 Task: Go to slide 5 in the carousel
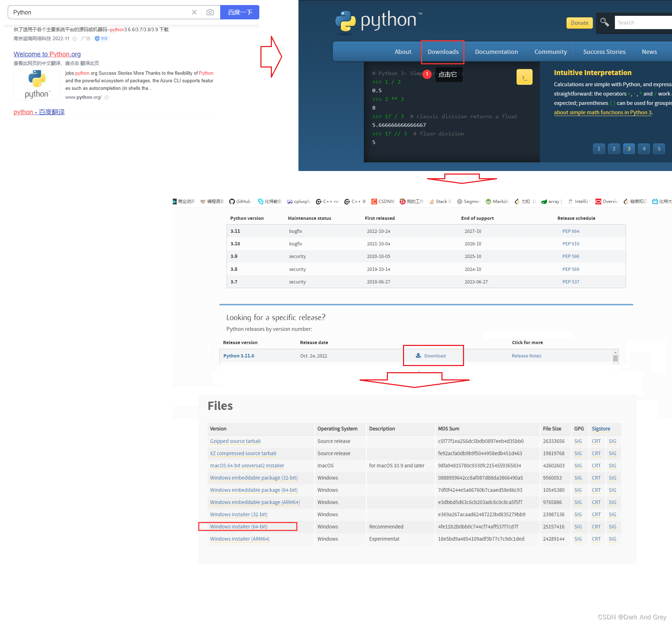click(659, 148)
